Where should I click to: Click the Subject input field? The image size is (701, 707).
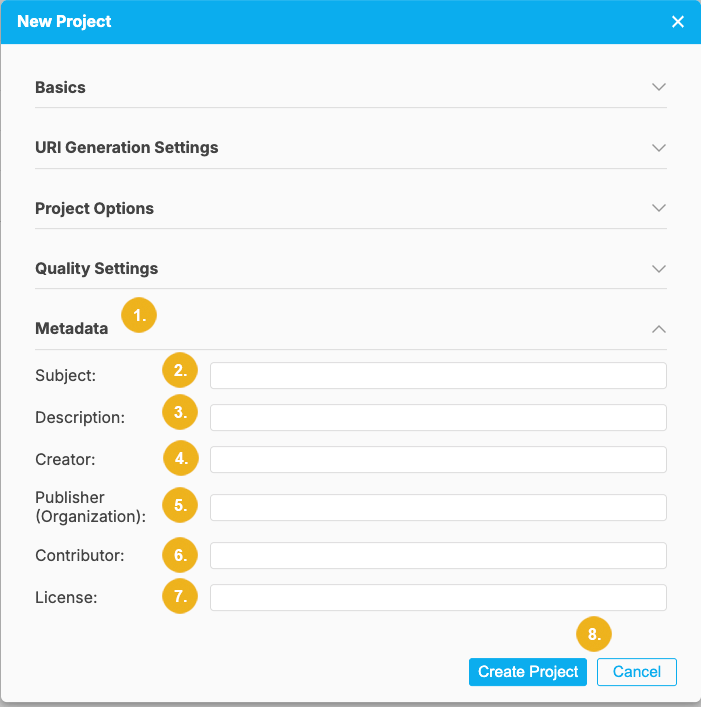[x=438, y=375]
